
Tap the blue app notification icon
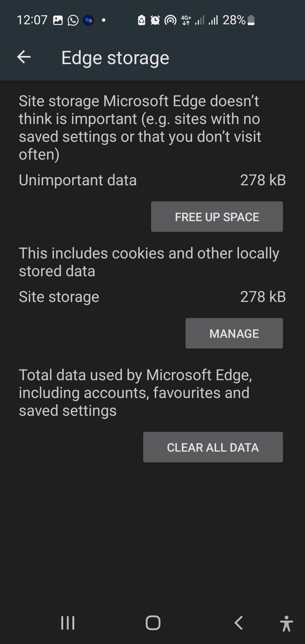click(x=88, y=20)
